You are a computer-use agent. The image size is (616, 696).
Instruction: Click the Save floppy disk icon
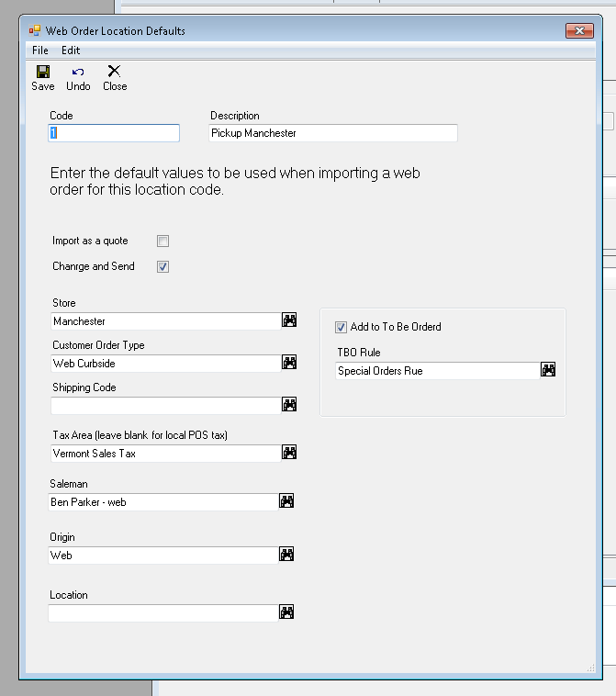coord(43,72)
